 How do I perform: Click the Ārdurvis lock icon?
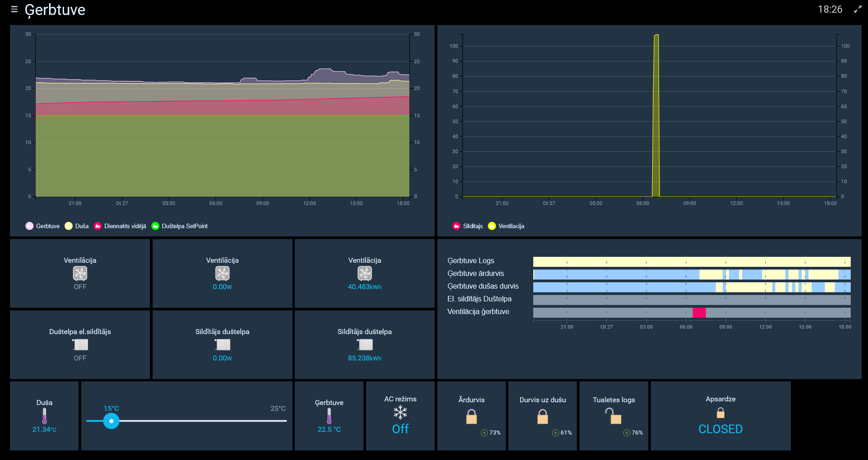click(471, 417)
